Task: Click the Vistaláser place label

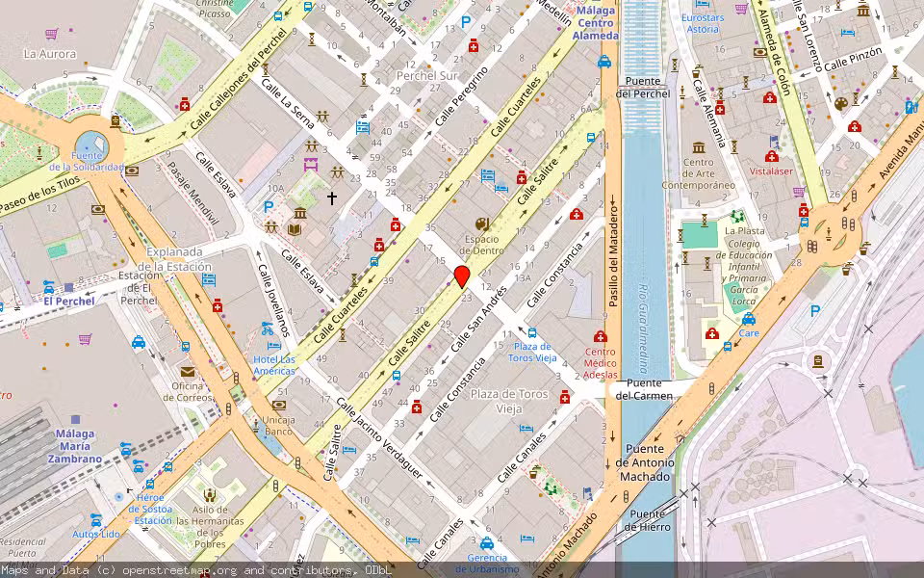Action: (770, 169)
